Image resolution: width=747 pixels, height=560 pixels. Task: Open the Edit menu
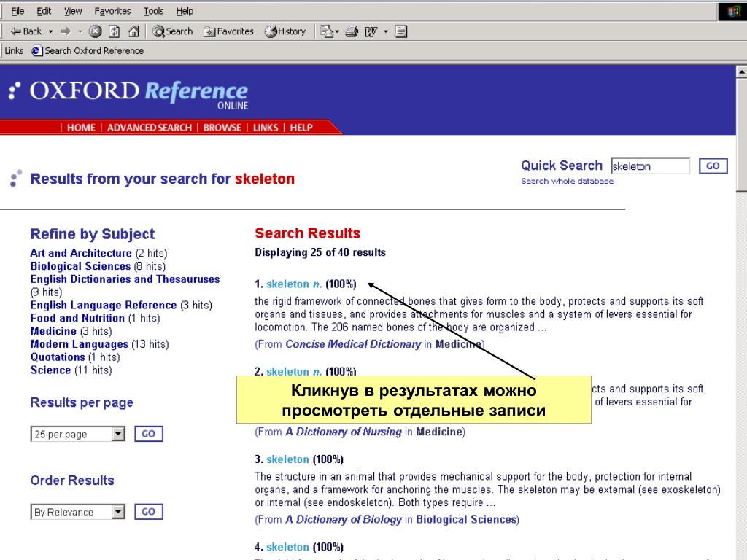[44, 11]
